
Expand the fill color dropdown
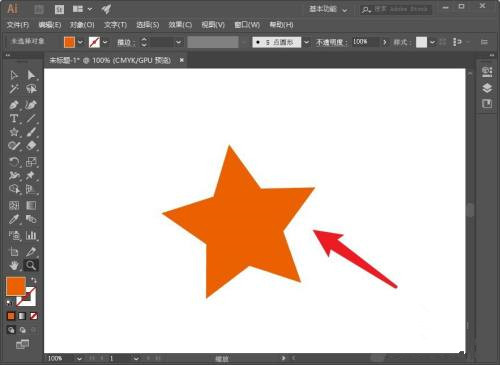[x=80, y=42]
